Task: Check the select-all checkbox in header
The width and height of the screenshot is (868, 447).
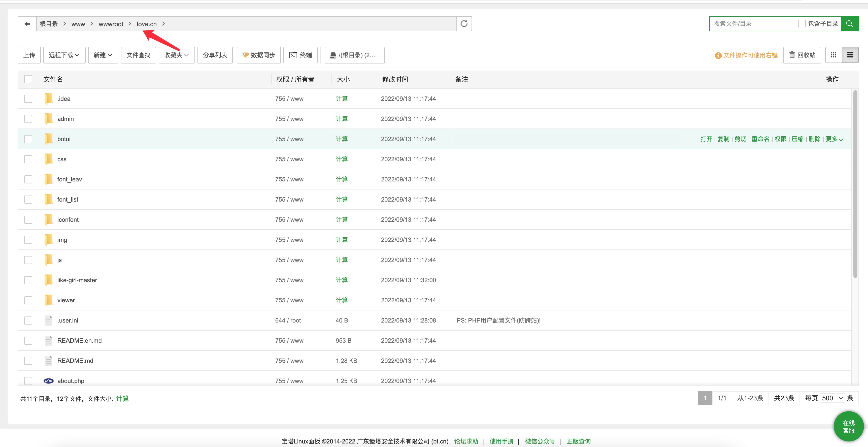Action: [x=28, y=79]
